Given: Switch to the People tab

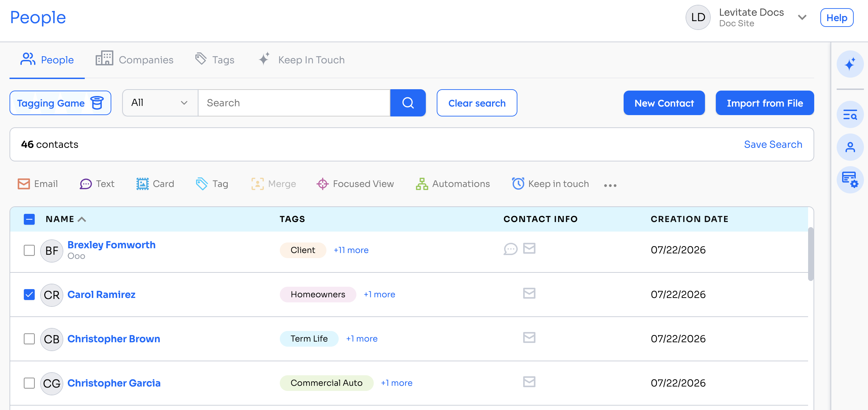Looking at the screenshot, I should tap(47, 60).
